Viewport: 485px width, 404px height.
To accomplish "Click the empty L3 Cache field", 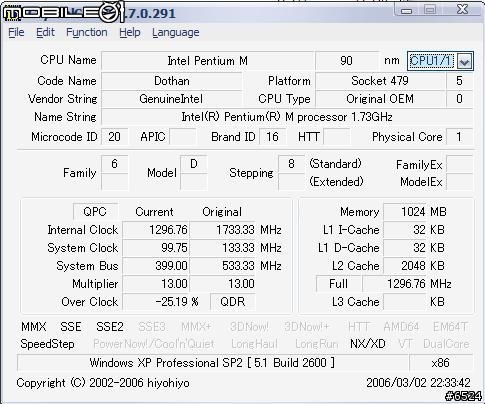I will pyautogui.click(x=405, y=302).
